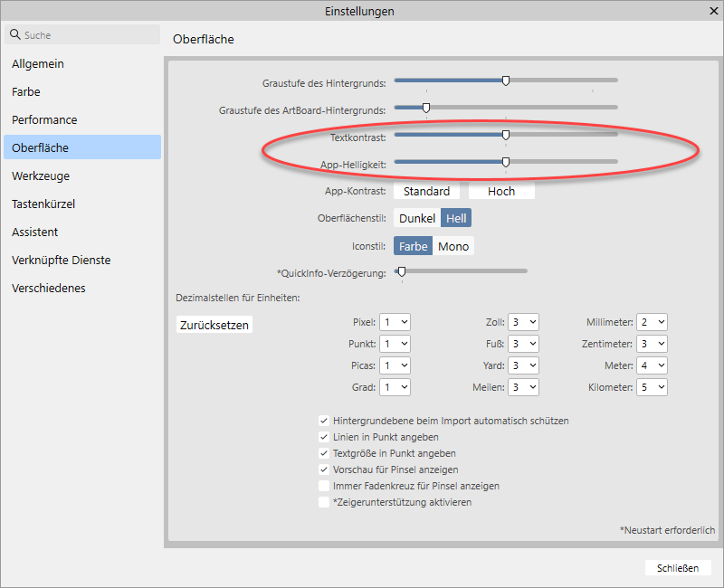Toggle Hintergrundebene beim Import automatisch schützen

(324, 421)
